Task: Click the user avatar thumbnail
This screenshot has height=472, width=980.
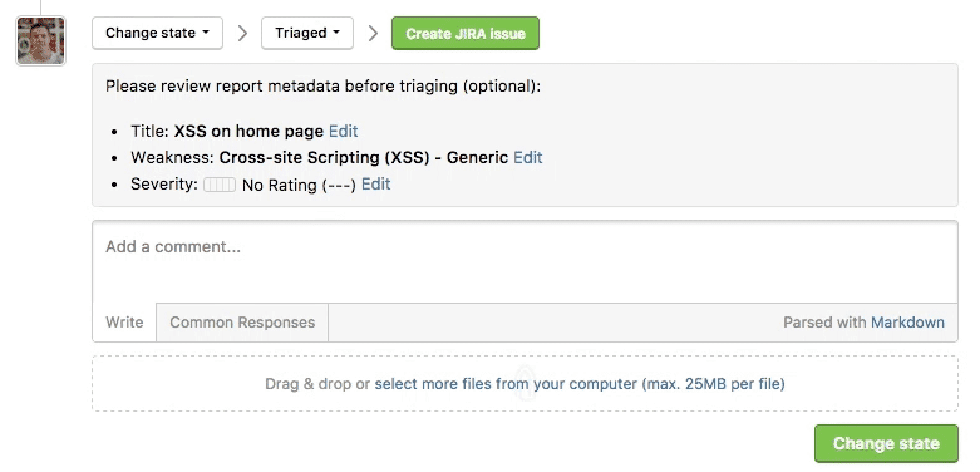Action: pyautogui.click(x=41, y=41)
